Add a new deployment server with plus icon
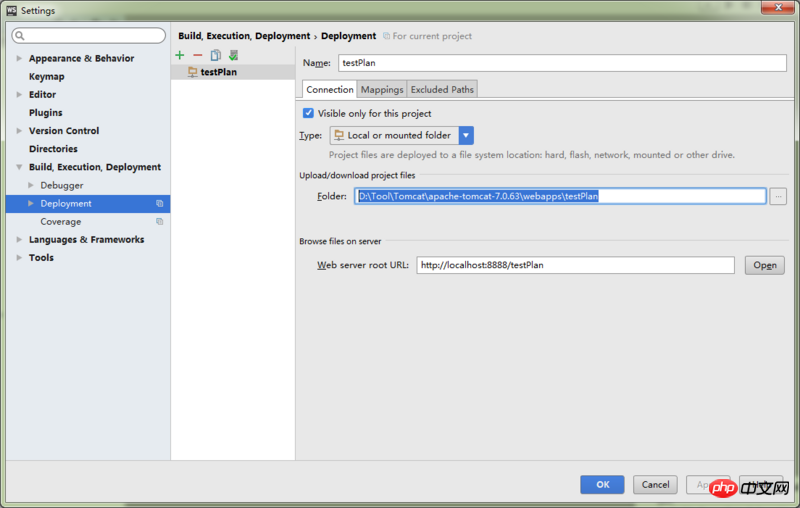The image size is (800, 508). 180,55
